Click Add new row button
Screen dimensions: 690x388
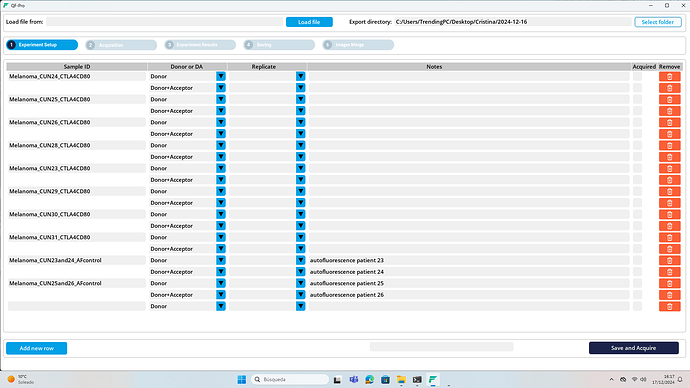tap(37, 348)
